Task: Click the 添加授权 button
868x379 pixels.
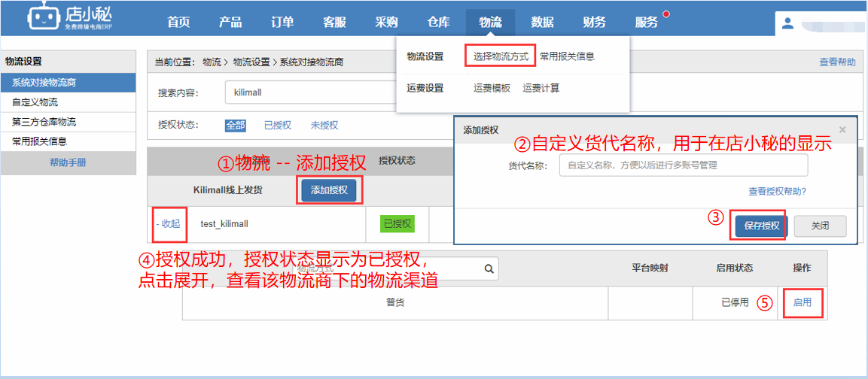Action: [x=330, y=190]
